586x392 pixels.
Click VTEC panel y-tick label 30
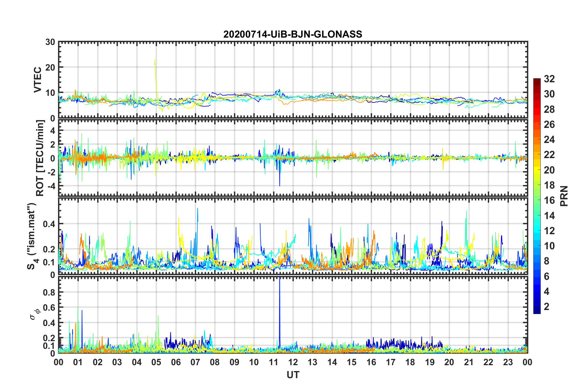point(50,42)
